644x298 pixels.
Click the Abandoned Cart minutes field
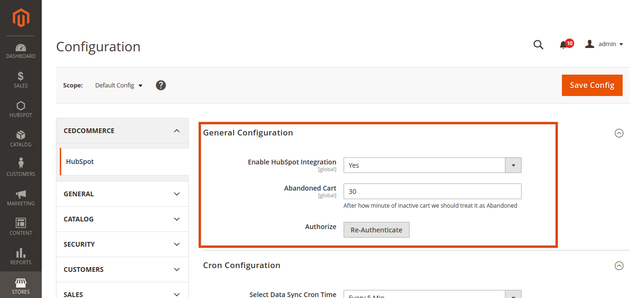point(432,192)
